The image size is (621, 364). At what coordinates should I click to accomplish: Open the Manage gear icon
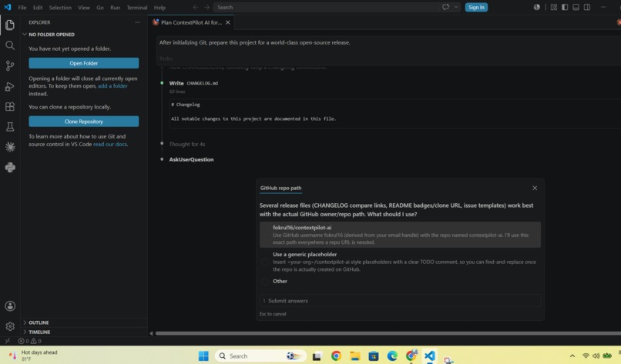tap(10, 326)
